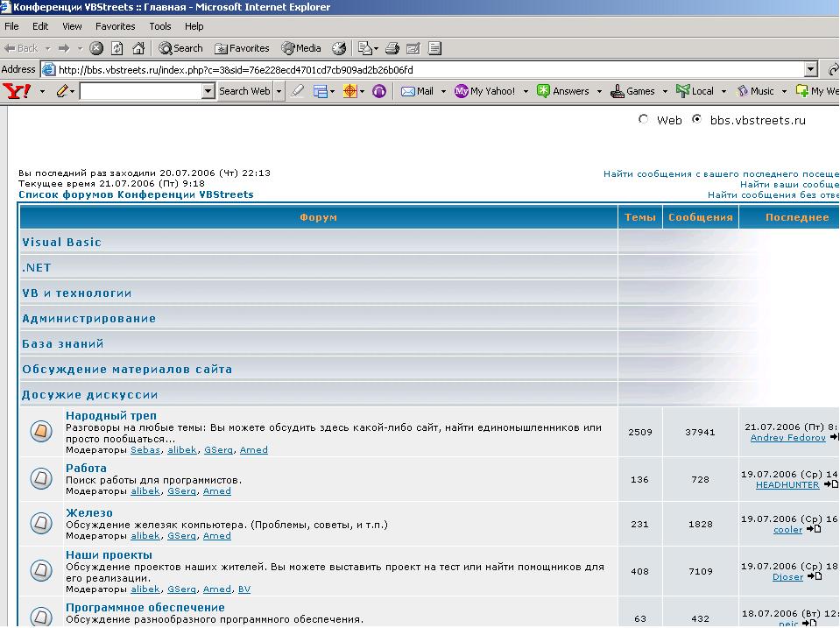The image size is (840, 628).
Task: Click the Yahoo toolbar search input field
Action: (141, 91)
